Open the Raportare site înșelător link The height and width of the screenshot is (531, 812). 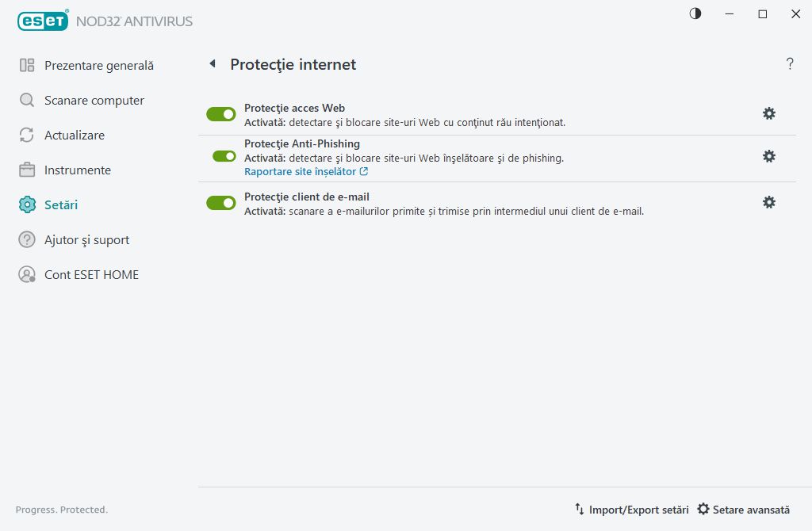point(301,171)
